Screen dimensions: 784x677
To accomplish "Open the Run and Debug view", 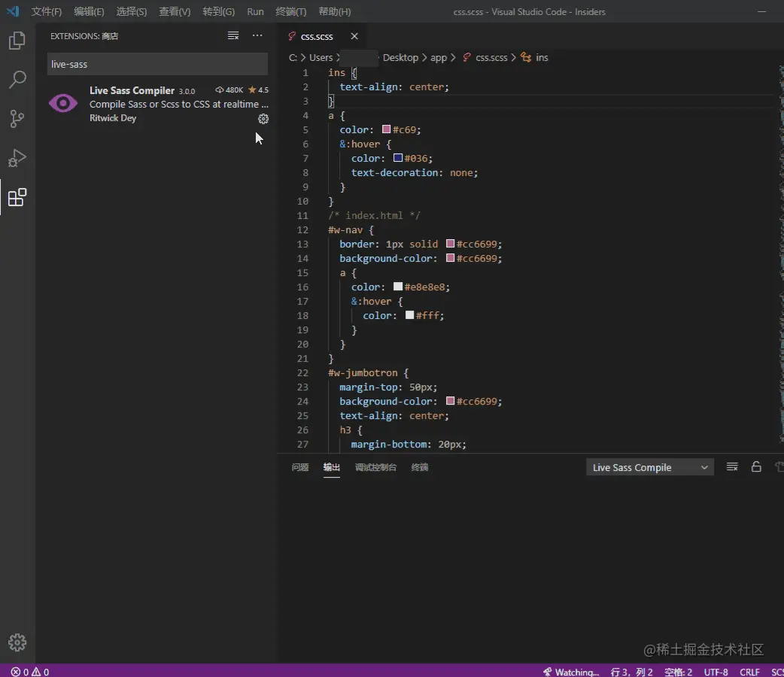I will click(x=17, y=158).
